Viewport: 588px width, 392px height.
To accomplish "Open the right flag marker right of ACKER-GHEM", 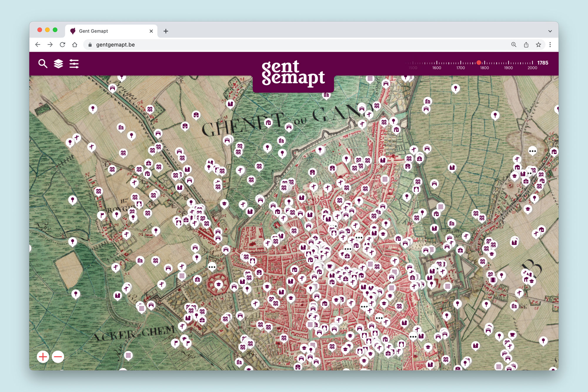I will tap(188, 343).
